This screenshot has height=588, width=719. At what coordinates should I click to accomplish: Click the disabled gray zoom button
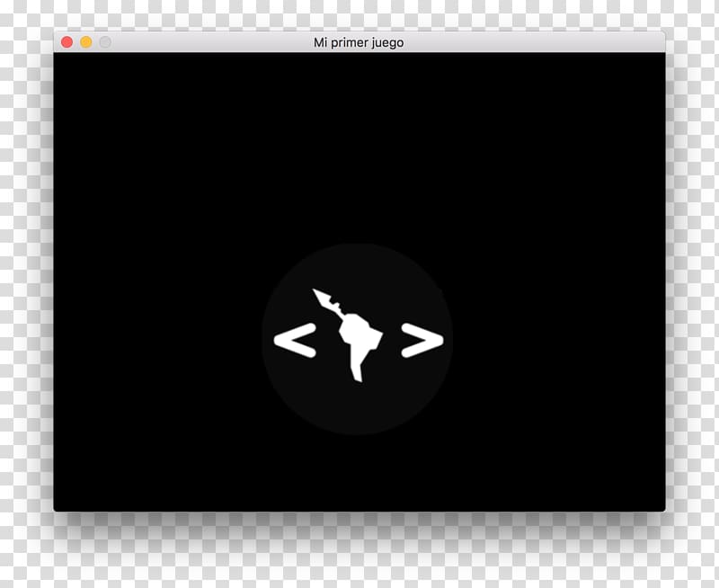coord(105,42)
